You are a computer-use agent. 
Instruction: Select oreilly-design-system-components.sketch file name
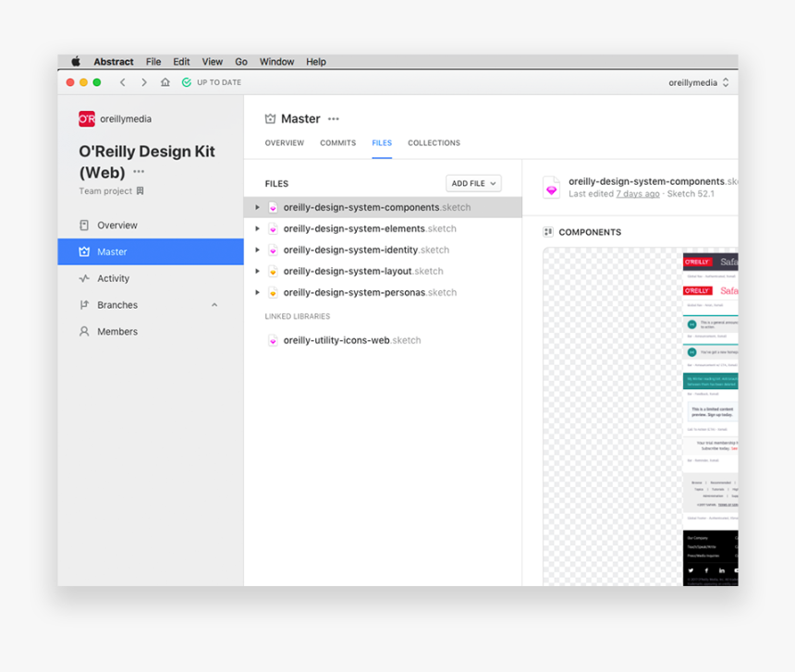tap(377, 207)
